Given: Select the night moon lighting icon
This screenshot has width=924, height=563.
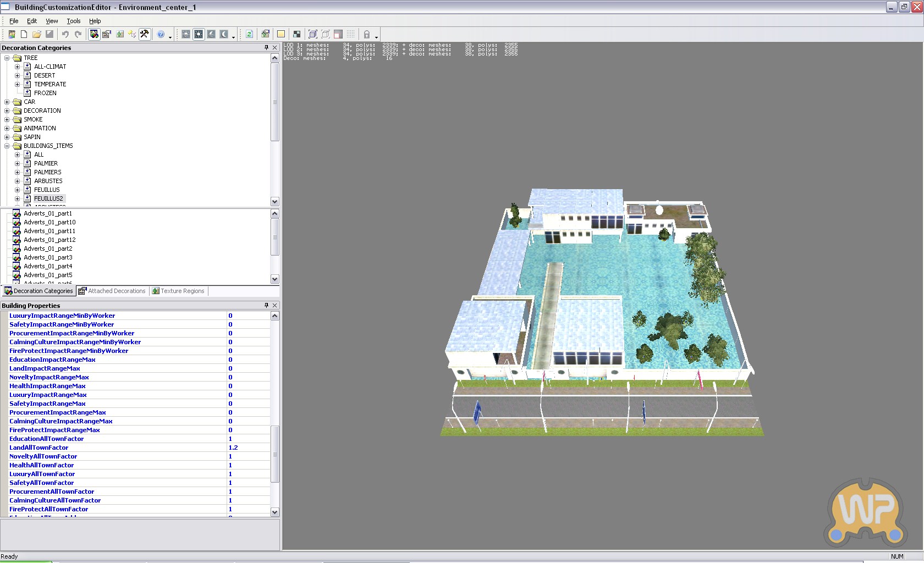Looking at the screenshot, I should (x=224, y=34).
